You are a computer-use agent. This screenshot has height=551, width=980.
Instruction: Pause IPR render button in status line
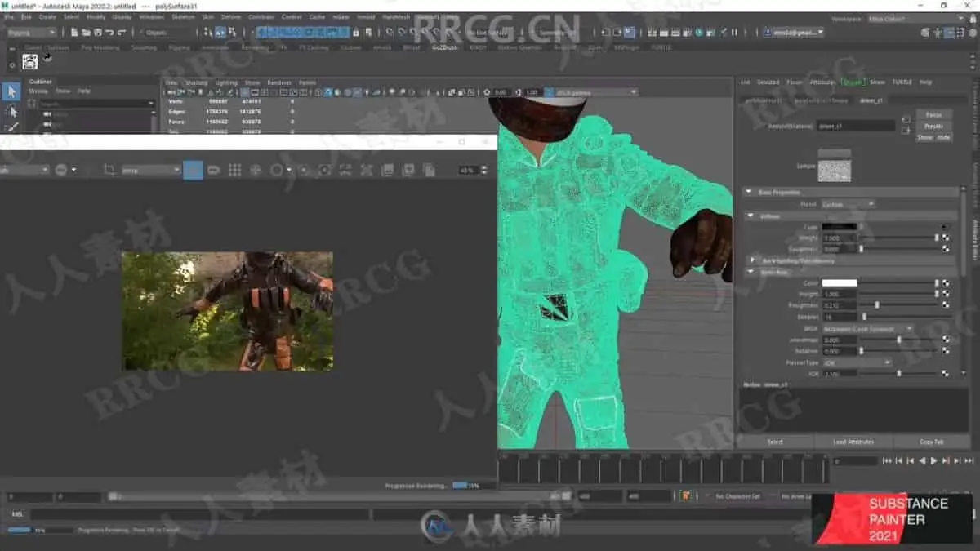(734, 33)
